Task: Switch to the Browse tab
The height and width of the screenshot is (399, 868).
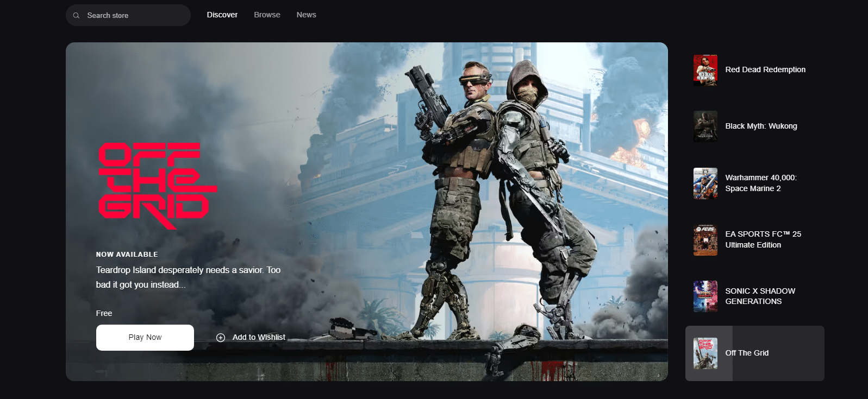Action: pos(267,15)
